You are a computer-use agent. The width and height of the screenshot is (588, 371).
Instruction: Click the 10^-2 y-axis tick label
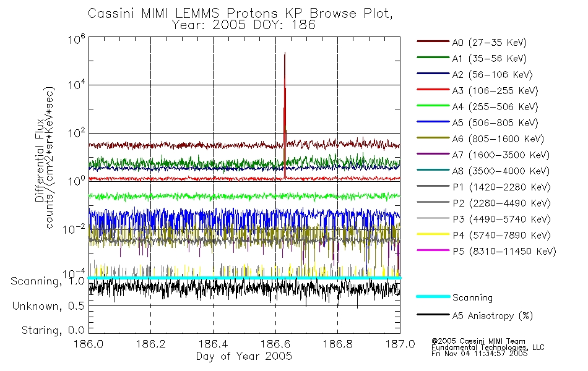pos(74,229)
